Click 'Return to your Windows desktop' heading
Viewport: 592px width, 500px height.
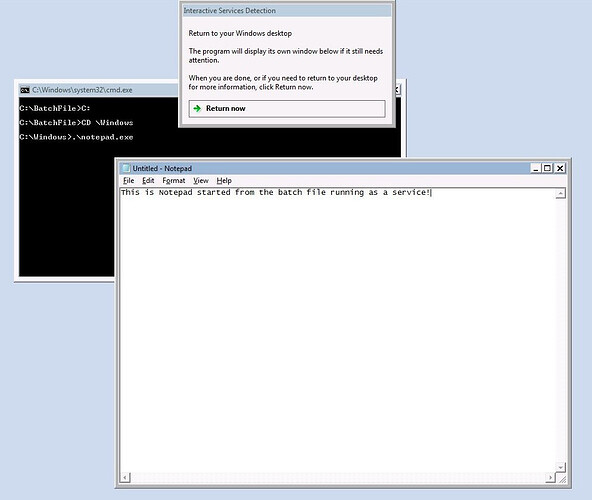coord(240,33)
